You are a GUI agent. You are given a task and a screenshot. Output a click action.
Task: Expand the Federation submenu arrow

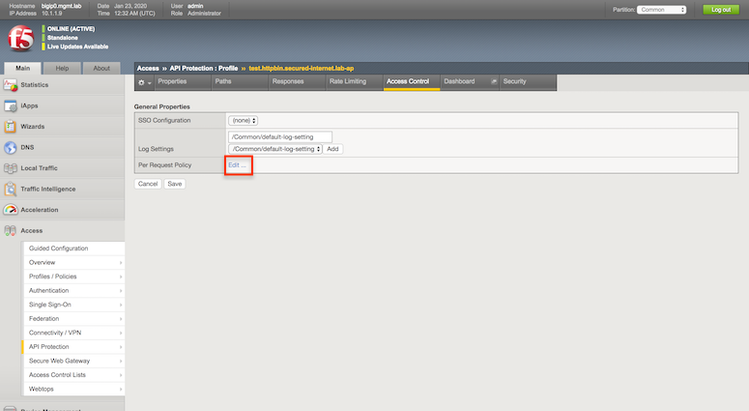point(121,319)
